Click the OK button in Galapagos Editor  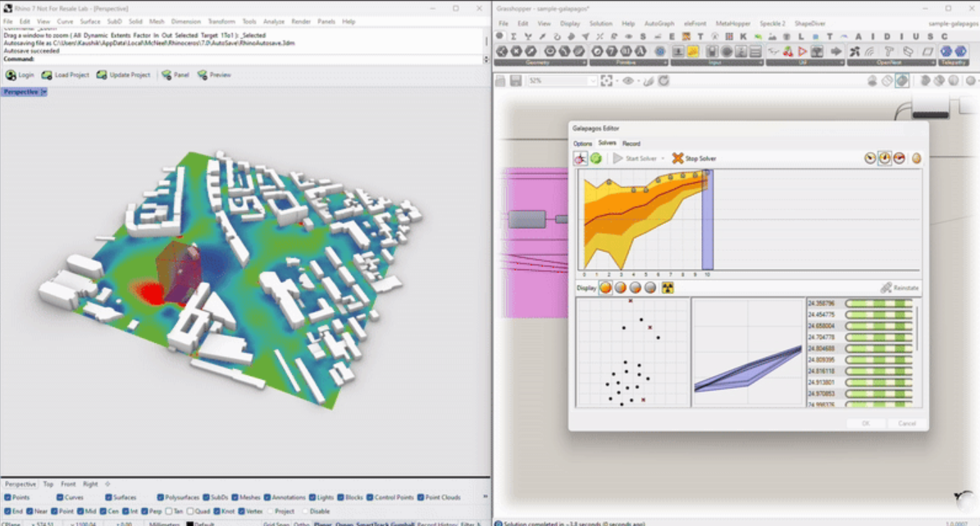866,423
